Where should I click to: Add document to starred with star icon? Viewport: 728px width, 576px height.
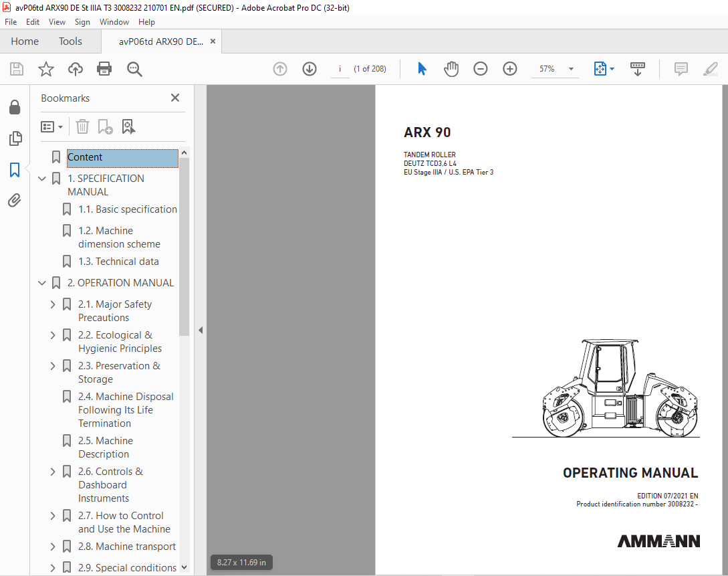point(46,69)
